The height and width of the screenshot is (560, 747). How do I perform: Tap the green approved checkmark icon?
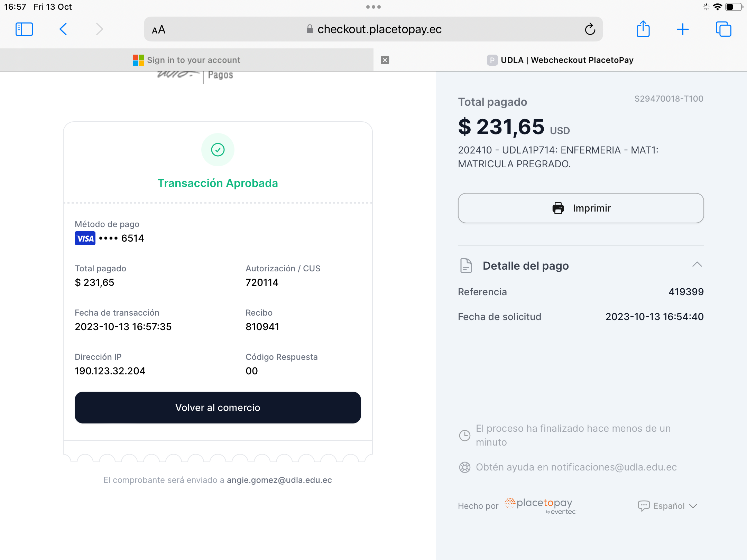(x=218, y=150)
